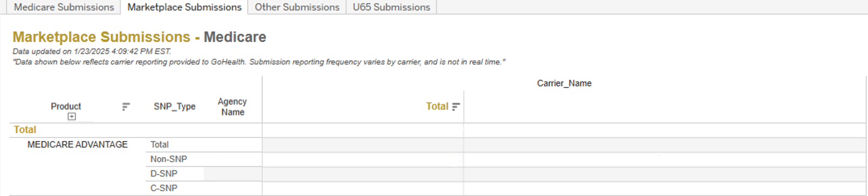Click the Marketplace Submissions - Medicare title

[139, 37]
